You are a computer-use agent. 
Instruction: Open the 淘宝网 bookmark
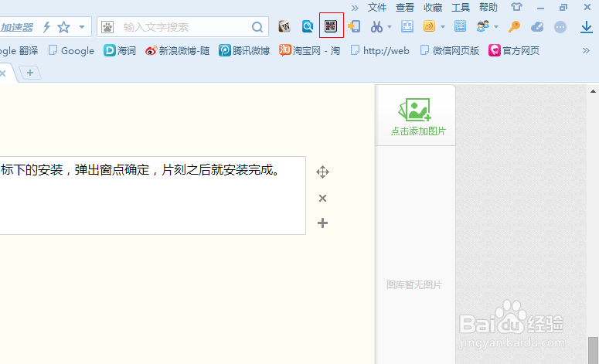tap(309, 50)
